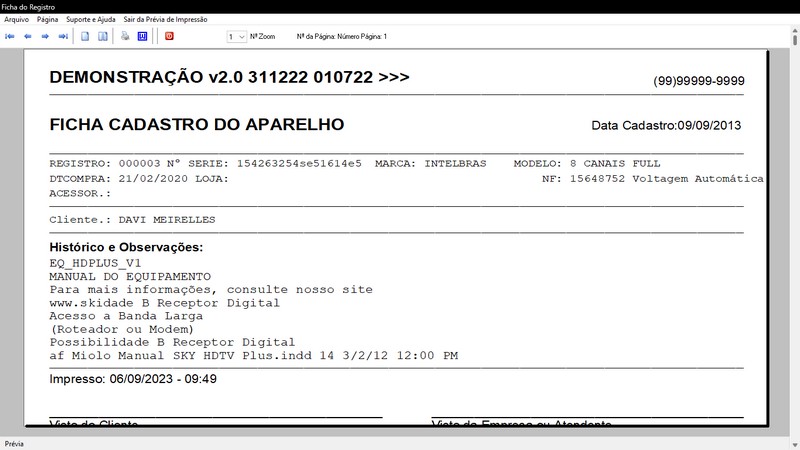
Task: Click the 'FICHA CADASTRO DO APARELHO' heading
Action: [197, 124]
